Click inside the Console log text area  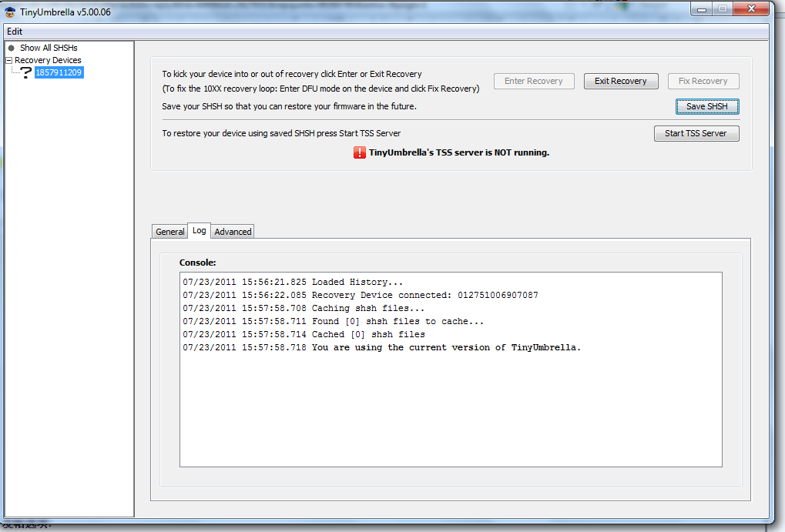(451, 408)
